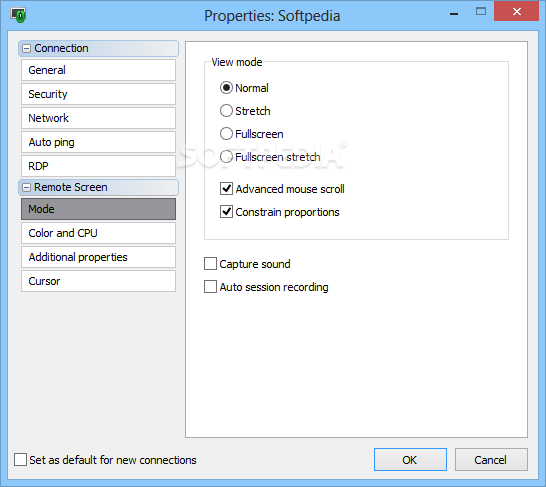
Task: Open the General settings page
Action: pos(98,70)
